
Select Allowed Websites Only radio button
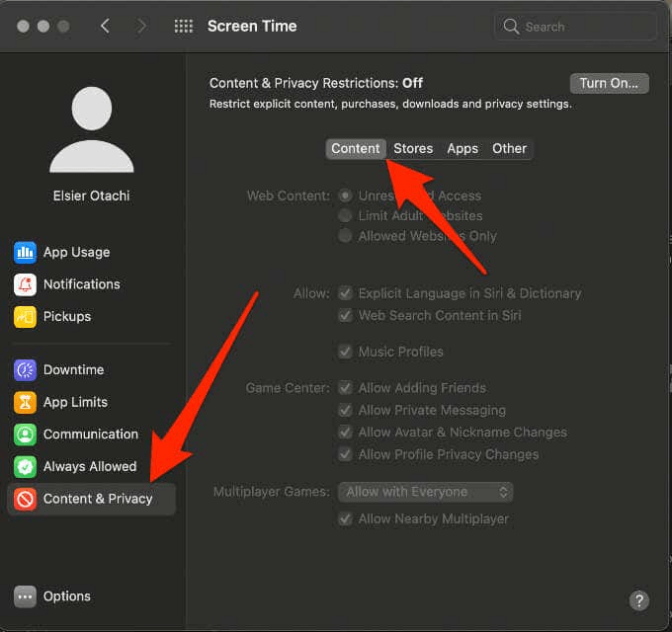pyautogui.click(x=345, y=235)
